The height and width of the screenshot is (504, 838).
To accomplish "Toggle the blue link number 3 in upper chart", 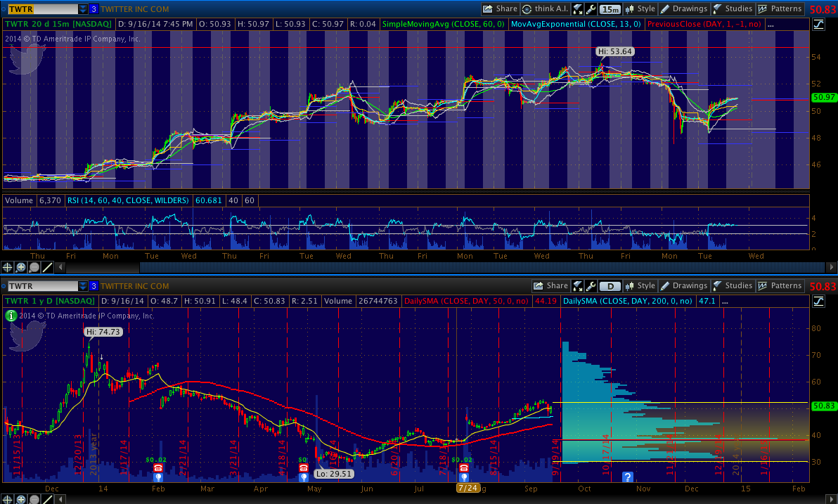I will click(x=94, y=9).
